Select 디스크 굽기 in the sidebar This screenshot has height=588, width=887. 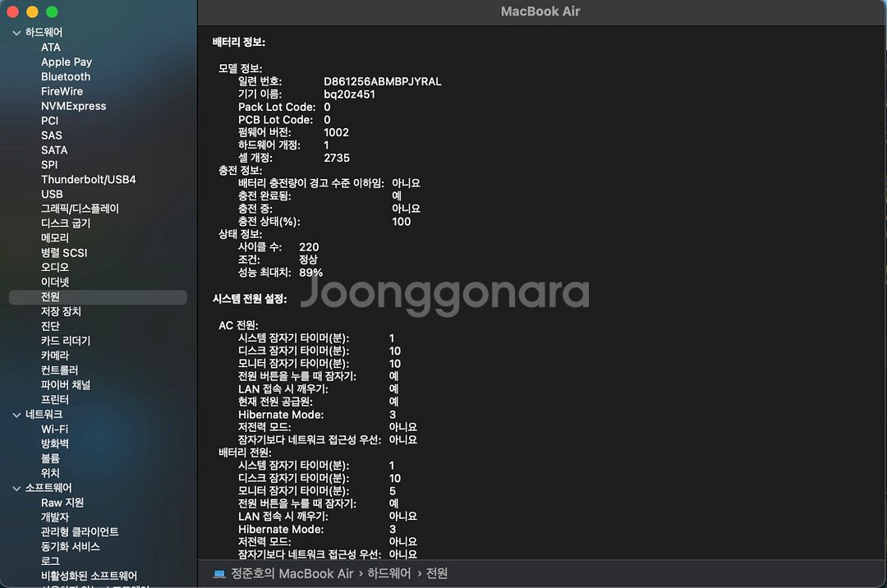click(x=66, y=223)
